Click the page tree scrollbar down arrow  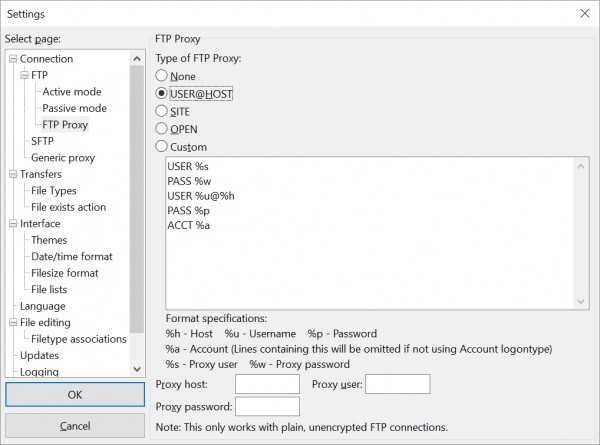tap(137, 370)
